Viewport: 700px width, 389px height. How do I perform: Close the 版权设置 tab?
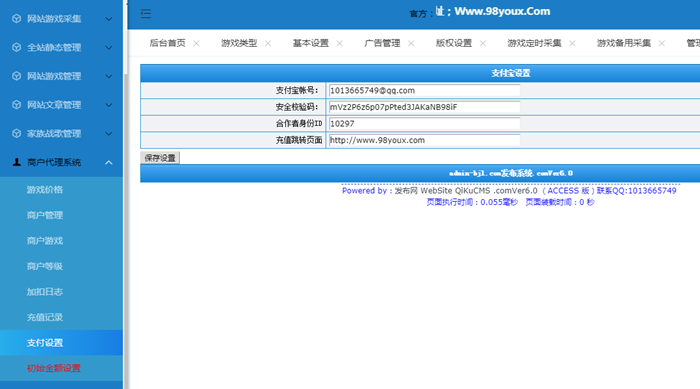483,43
